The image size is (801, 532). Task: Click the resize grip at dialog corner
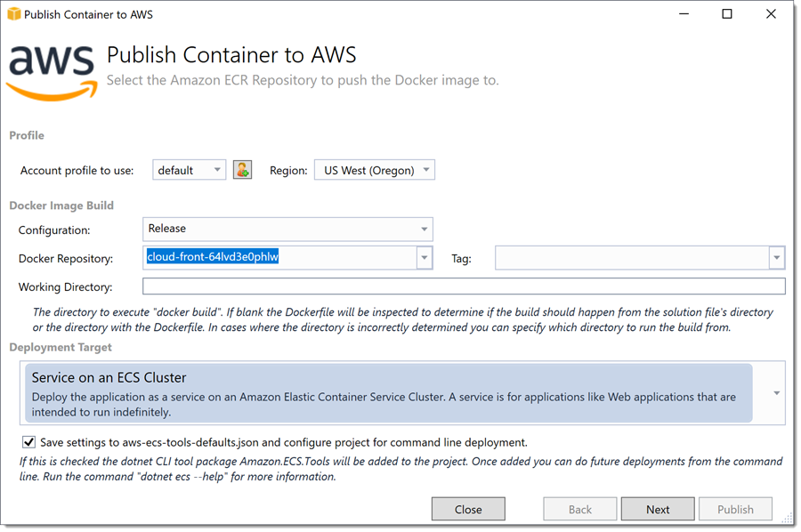pyautogui.click(x=787, y=519)
